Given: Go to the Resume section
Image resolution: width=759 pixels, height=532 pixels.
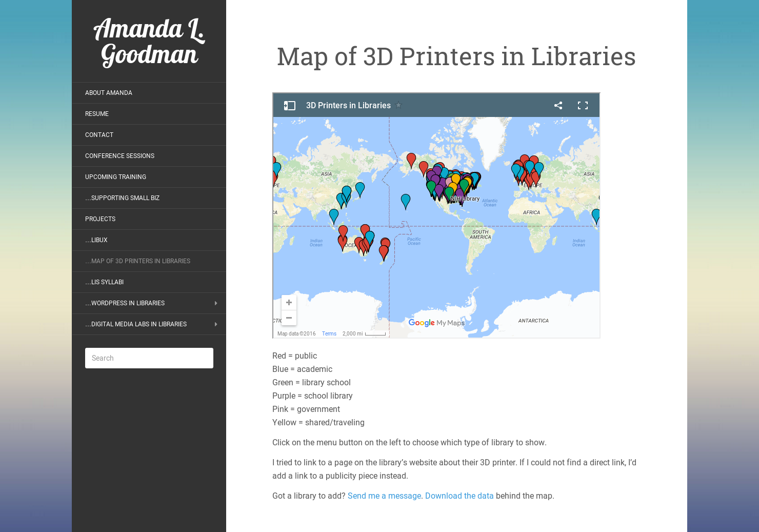Looking at the screenshot, I should click(x=97, y=114).
